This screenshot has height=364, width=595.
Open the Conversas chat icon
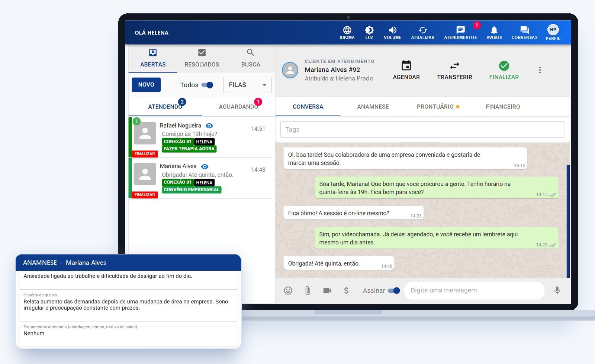tap(524, 33)
